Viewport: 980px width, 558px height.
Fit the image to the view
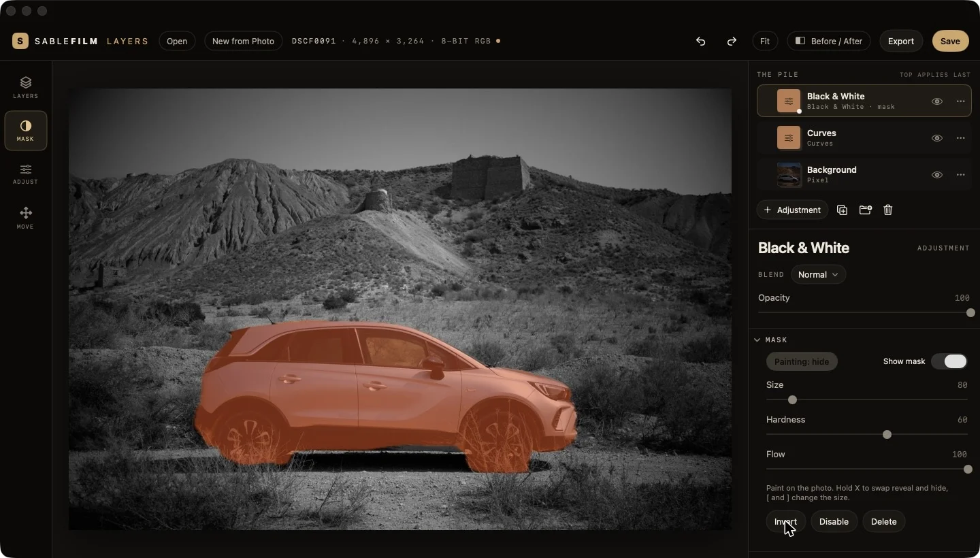(765, 41)
